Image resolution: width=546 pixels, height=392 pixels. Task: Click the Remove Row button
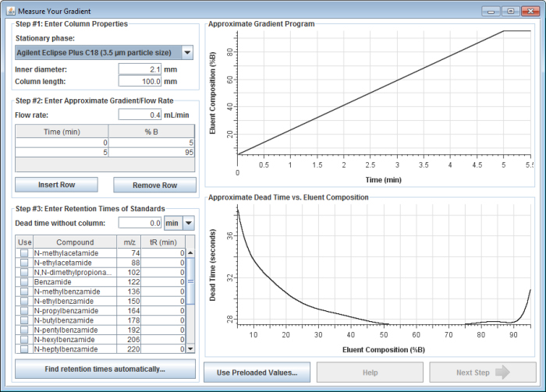click(154, 185)
